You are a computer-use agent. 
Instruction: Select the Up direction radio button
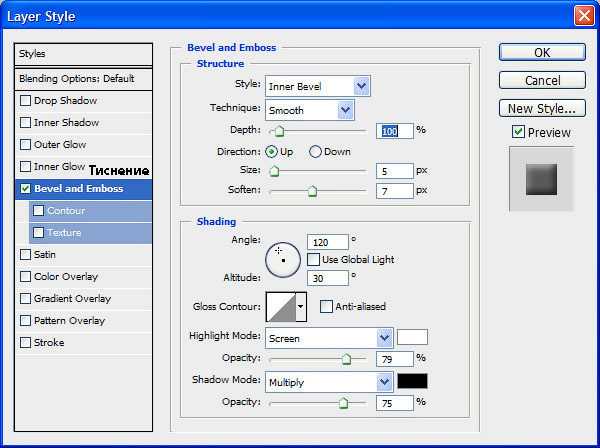tap(271, 152)
